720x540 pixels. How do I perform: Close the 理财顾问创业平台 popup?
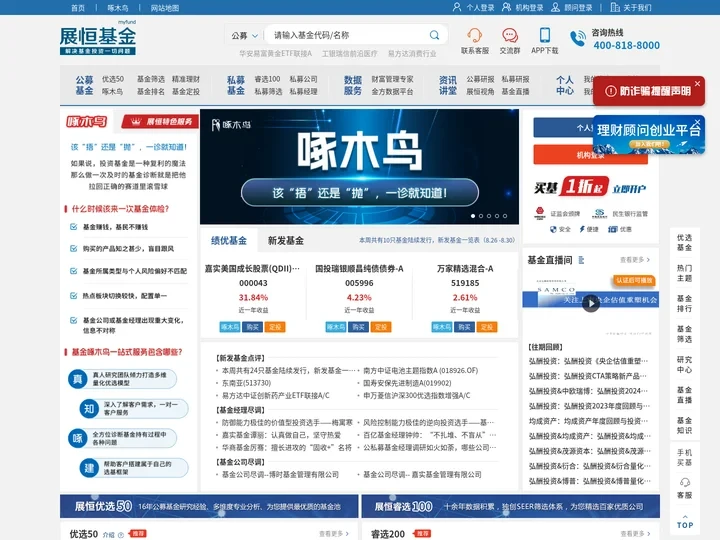click(x=697, y=122)
